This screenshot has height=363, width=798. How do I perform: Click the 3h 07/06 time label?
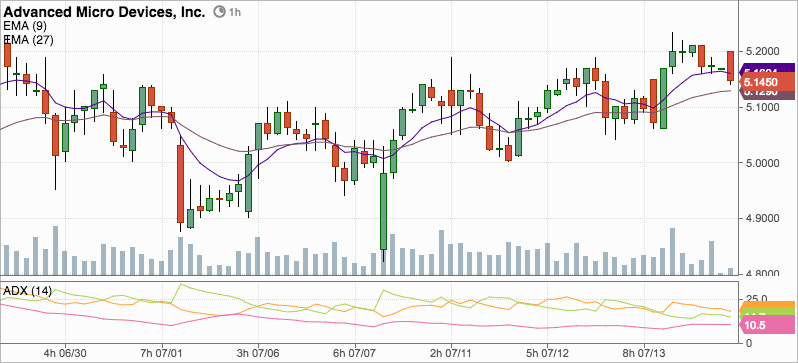coord(258,353)
